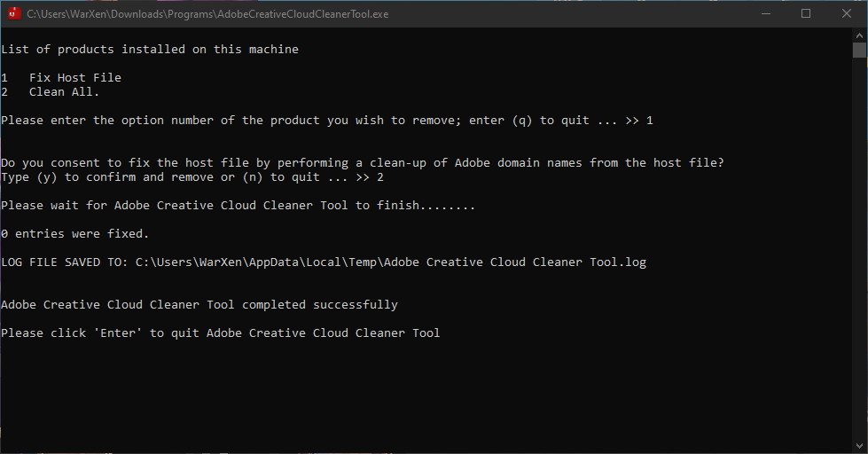Minimize the Cleaner Tool console window
868x454 pixels.
point(765,13)
